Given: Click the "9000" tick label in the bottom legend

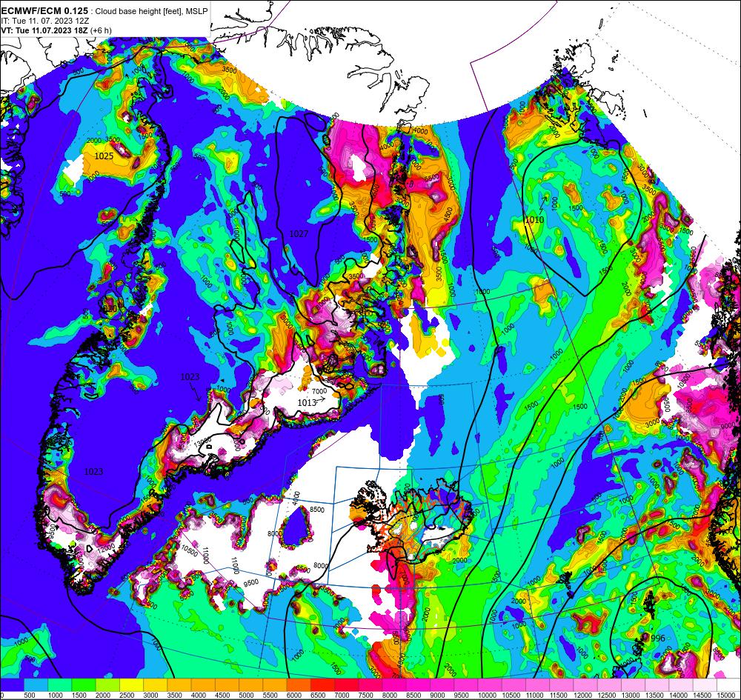Looking at the screenshot, I should click(x=438, y=696).
